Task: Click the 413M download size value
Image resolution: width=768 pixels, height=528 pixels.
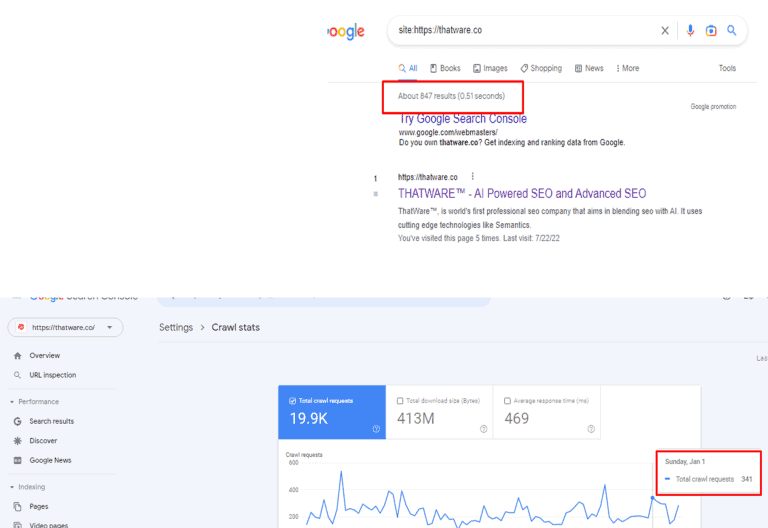Action: [416, 418]
